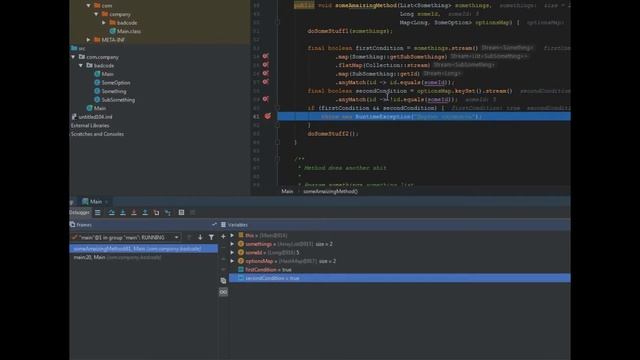Open the SubSomething class in tree
640x360 pixels.
(x=114, y=100)
